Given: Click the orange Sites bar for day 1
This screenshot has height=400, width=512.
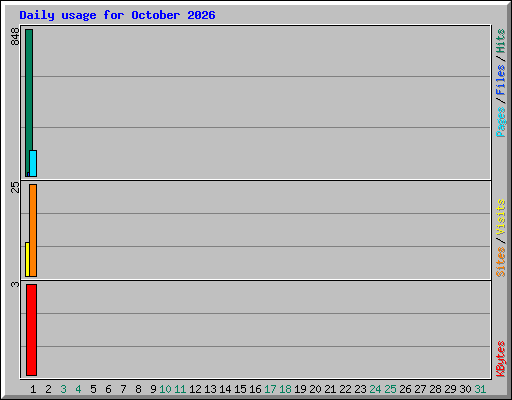Looking at the screenshot, I should pos(33,230).
